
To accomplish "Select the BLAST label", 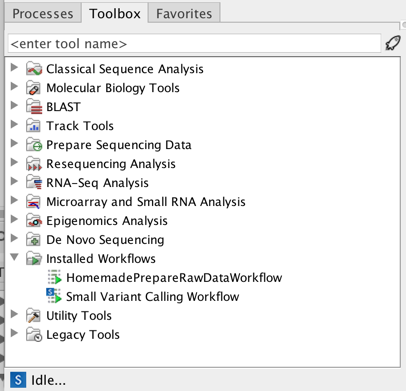I will 63,107.
